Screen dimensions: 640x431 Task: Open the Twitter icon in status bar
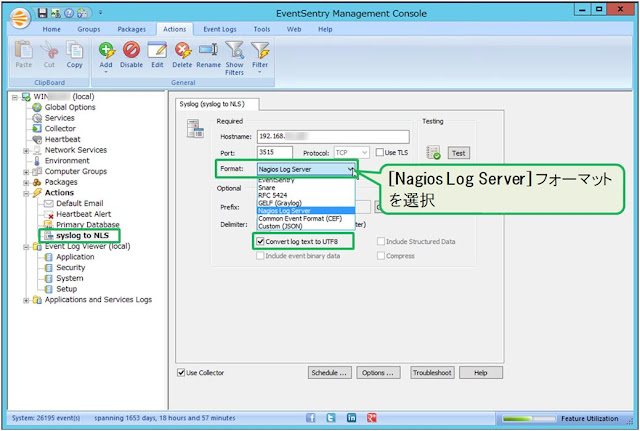tap(331, 418)
